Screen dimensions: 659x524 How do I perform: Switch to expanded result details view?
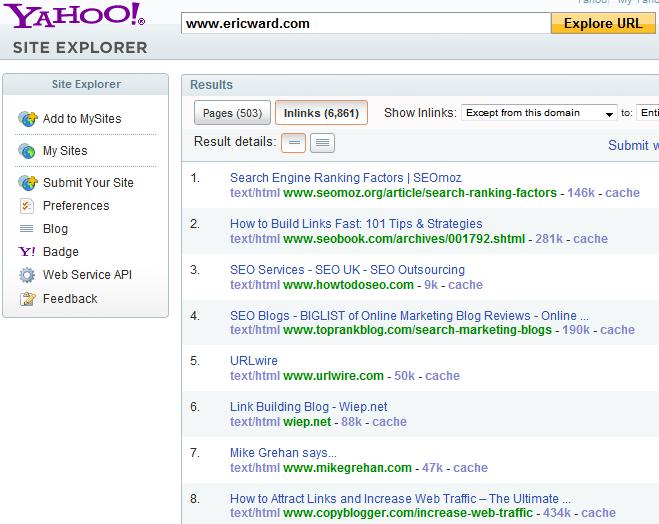pyautogui.click(x=322, y=143)
